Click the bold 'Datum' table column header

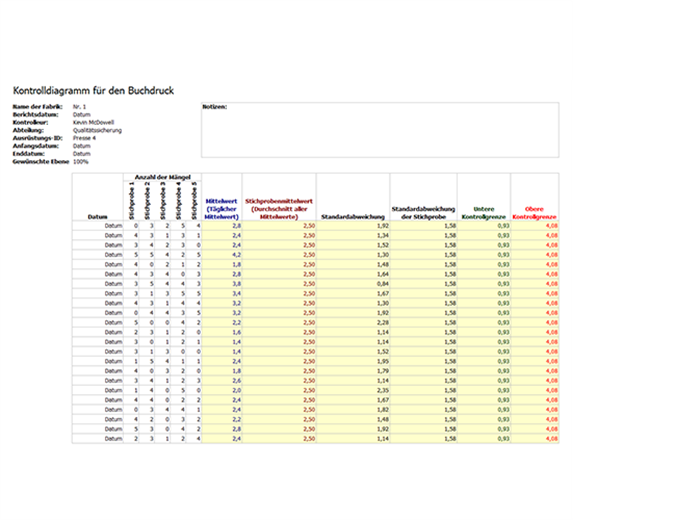(x=97, y=217)
